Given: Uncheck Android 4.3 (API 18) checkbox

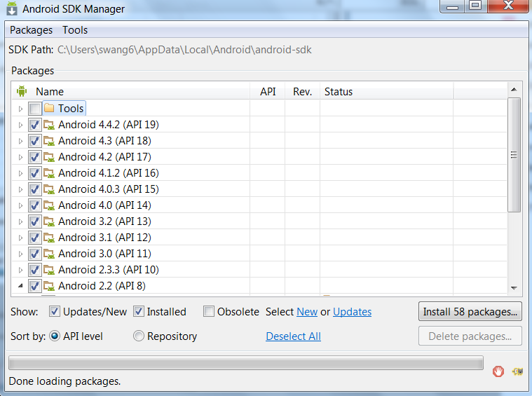Looking at the screenshot, I should click(x=34, y=141).
